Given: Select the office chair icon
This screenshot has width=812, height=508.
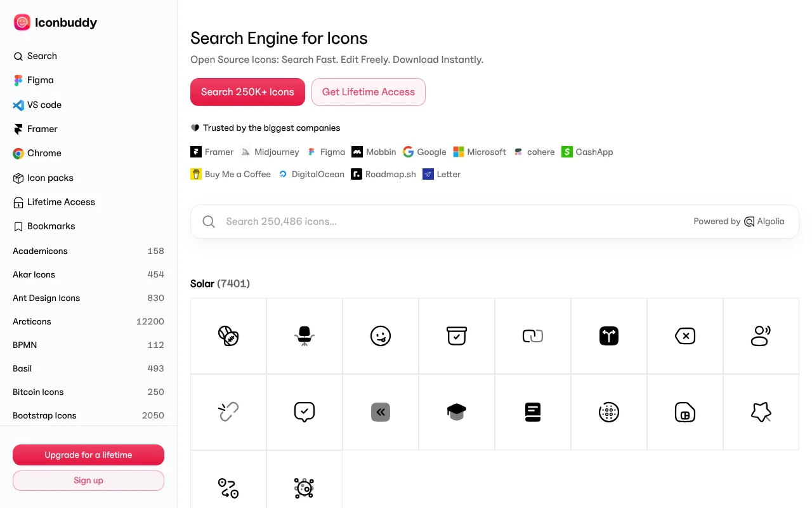Looking at the screenshot, I should [x=304, y=336].
